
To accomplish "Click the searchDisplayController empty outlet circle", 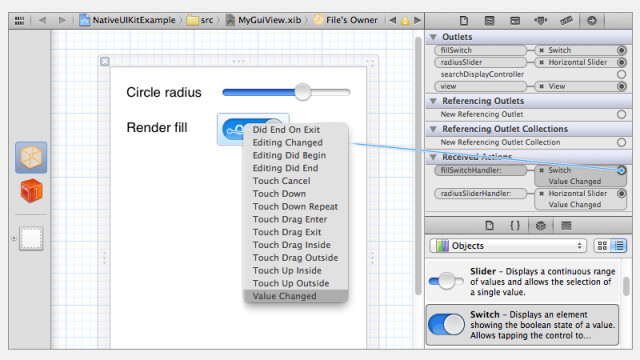I will 621,74.
